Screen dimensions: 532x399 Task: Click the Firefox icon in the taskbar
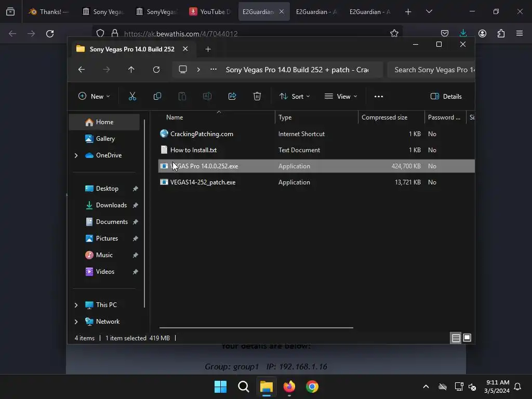tap(289, 387)
